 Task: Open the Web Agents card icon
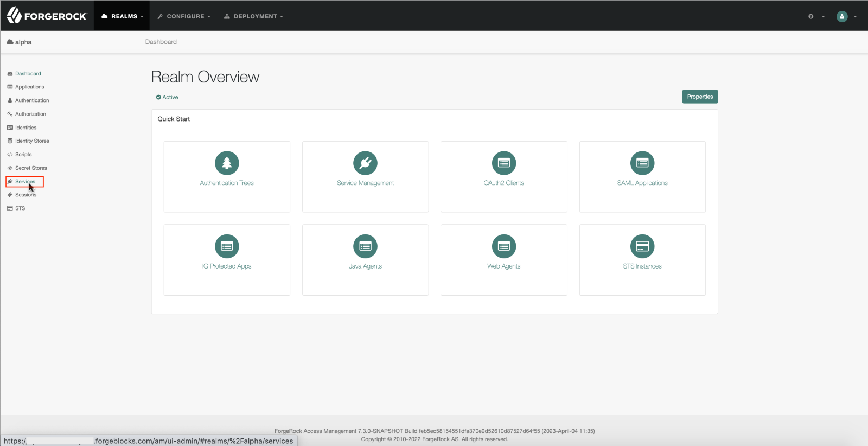pyautogui.click(x=504, y=246)
